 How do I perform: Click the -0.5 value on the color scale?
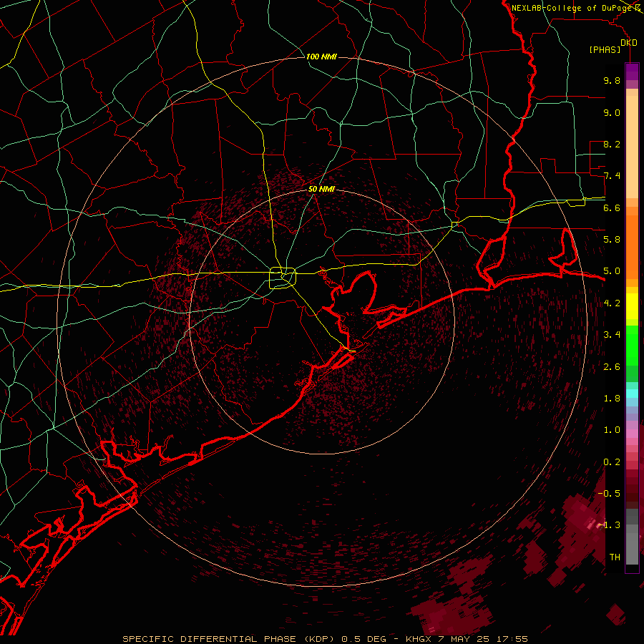(609, 493)
